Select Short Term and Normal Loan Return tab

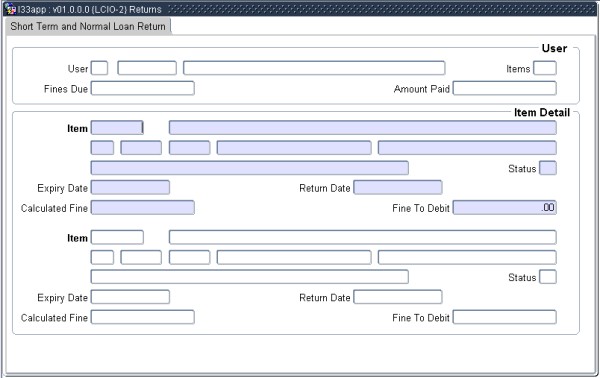pos(88,26)
